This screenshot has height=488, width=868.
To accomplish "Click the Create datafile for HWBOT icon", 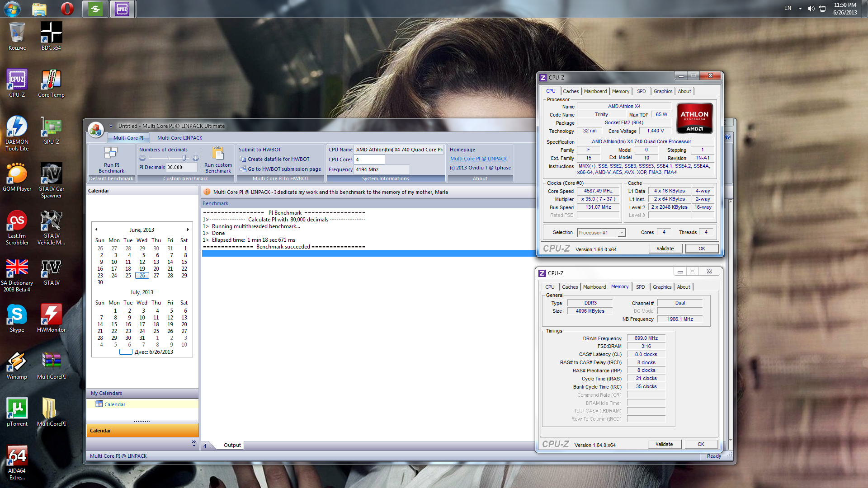I will point(243,159).
